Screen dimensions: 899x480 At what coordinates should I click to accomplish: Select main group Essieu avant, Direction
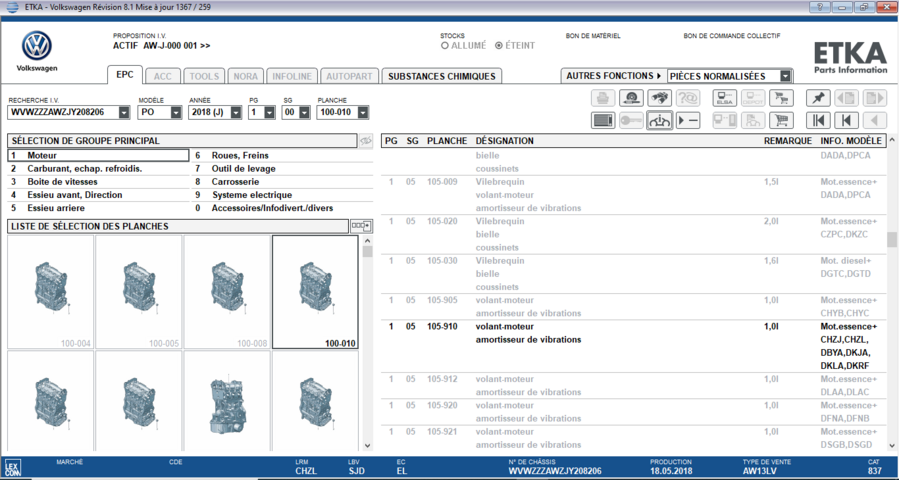[98, 195]
